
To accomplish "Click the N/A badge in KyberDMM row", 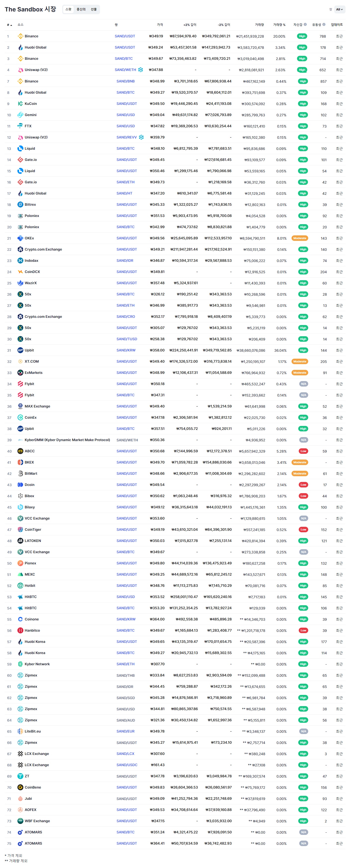I will point(303,440).
